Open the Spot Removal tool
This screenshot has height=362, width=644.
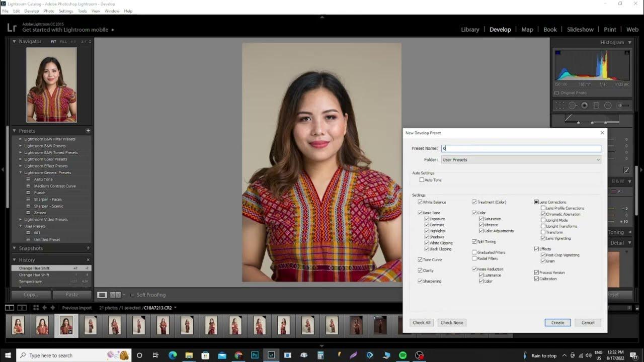coord(572,105)
